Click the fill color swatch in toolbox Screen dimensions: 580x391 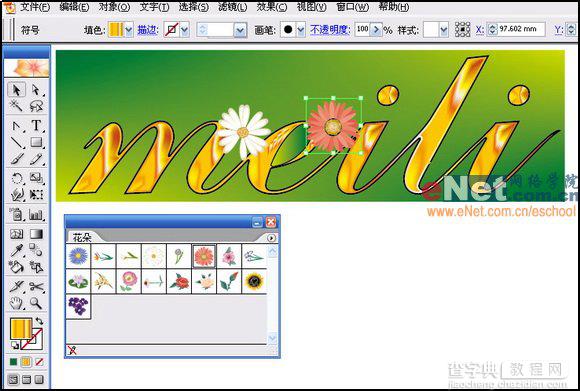point(21,329)
